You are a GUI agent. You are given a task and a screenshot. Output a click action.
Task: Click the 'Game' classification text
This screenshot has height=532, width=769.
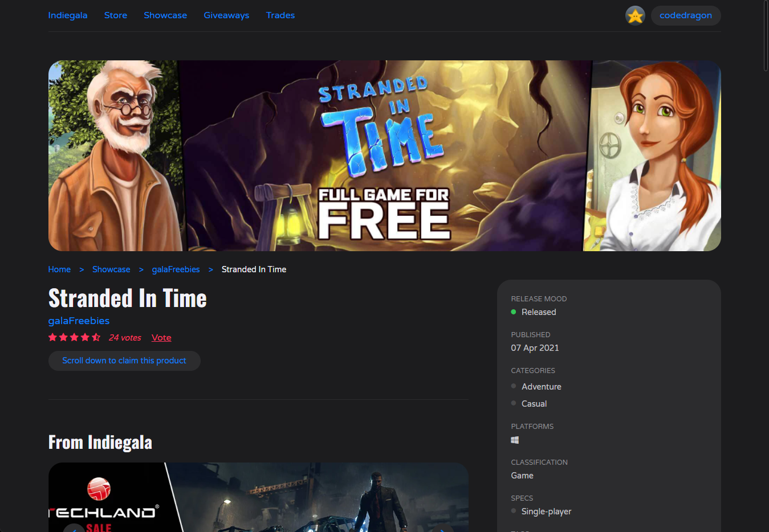[522, 476]
